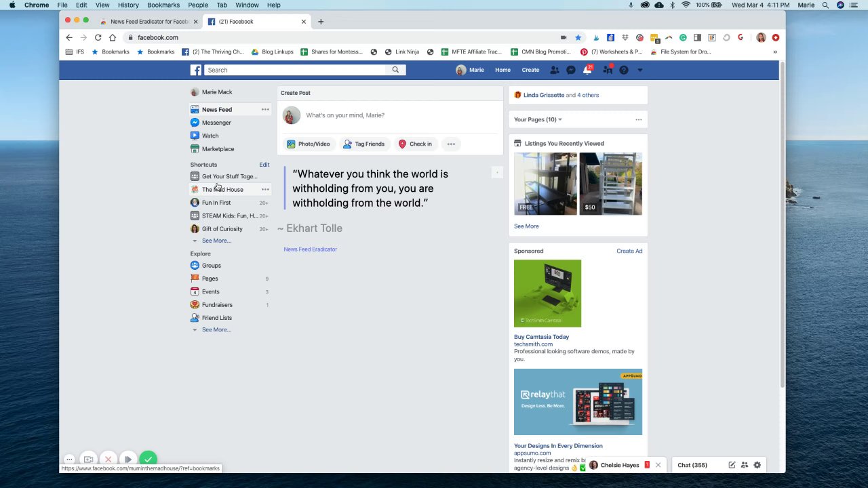The image size is (868, 488).
Task: Expand Your Pages (10) dropdown
Action: 538,119
